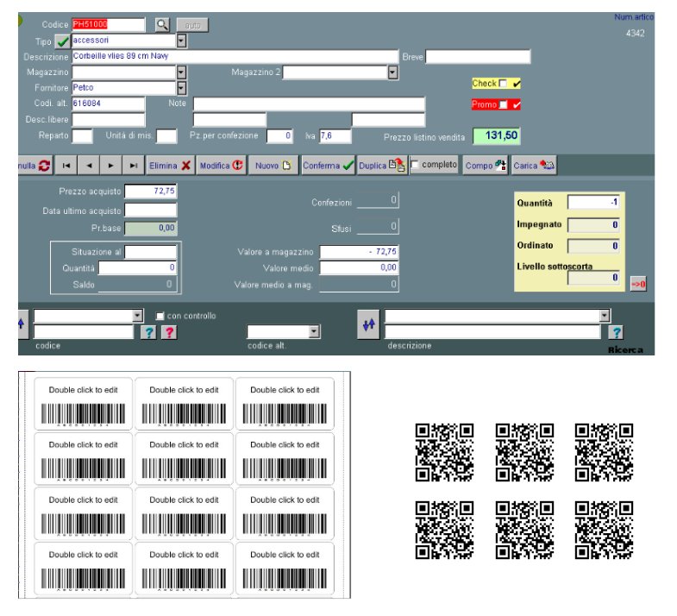Click the Elimina delete button
677x616 pixels.
[170, 166]
